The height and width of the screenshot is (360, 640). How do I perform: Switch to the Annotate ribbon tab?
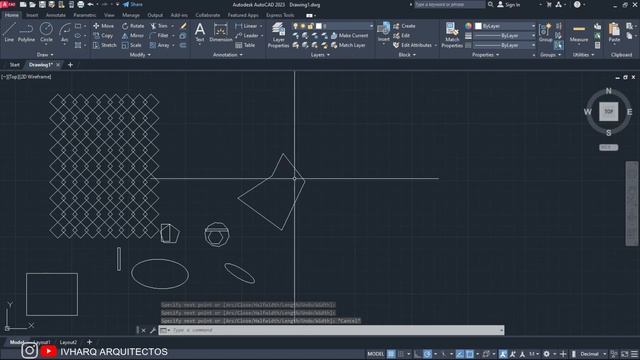(x=56, y=15)
